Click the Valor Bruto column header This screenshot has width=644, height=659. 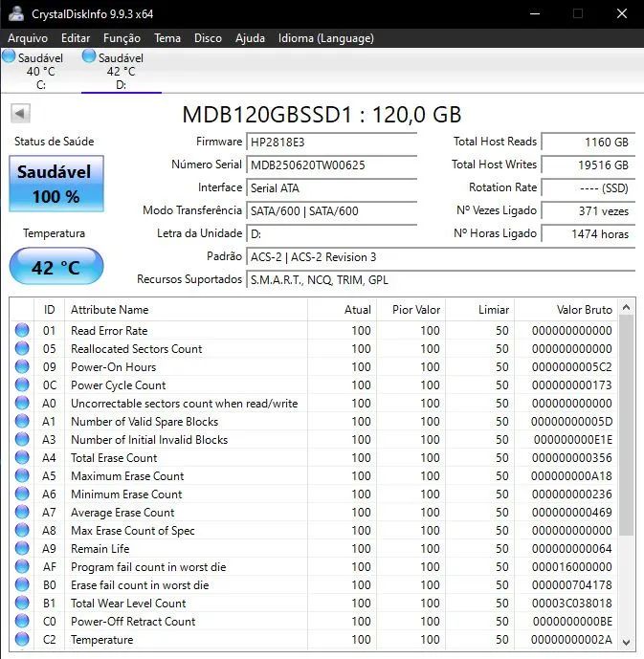click(566, 310)
